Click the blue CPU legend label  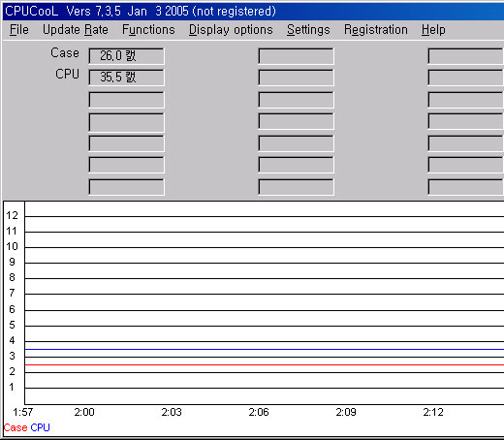(41, 427)
